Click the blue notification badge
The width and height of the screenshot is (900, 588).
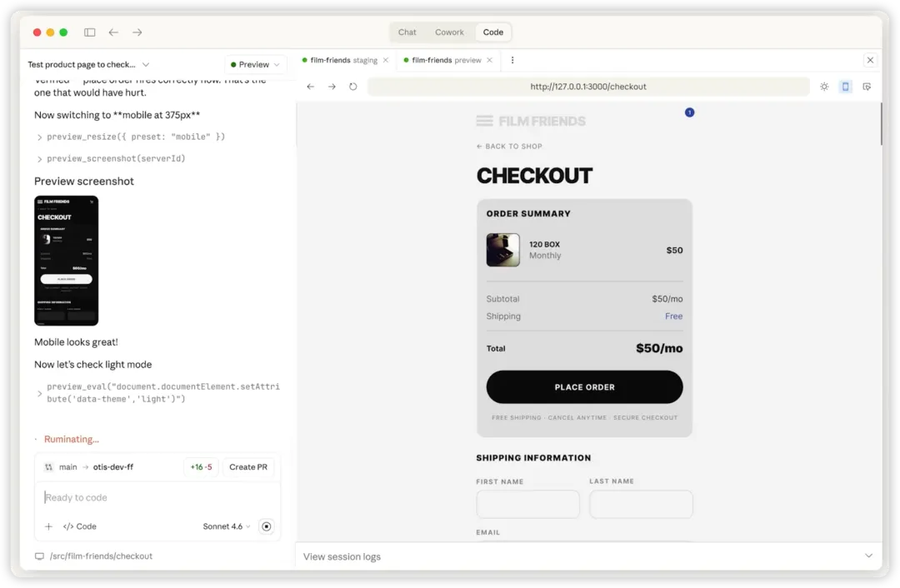click(689, 112)
